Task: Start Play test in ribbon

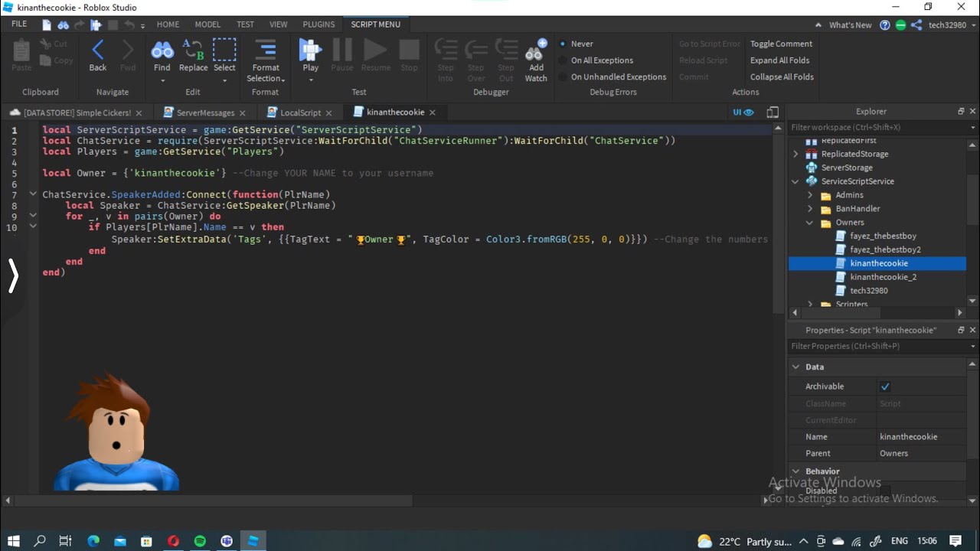Action: click(x=310, y=51)
